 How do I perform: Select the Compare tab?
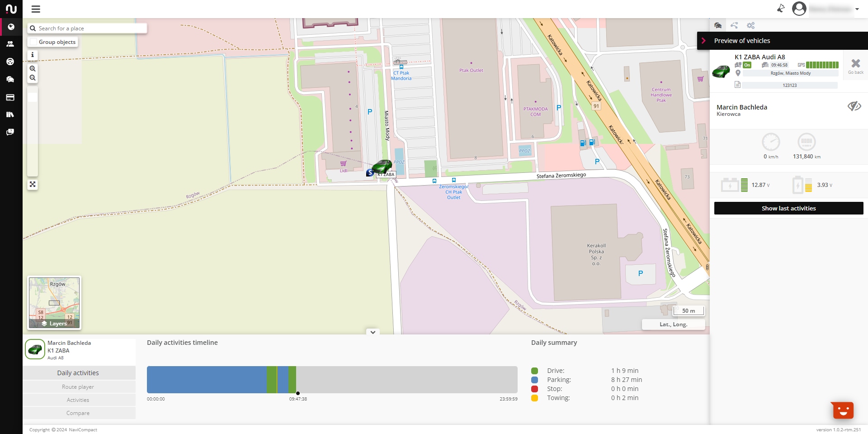pyautogui.click(x=79, y=413)
